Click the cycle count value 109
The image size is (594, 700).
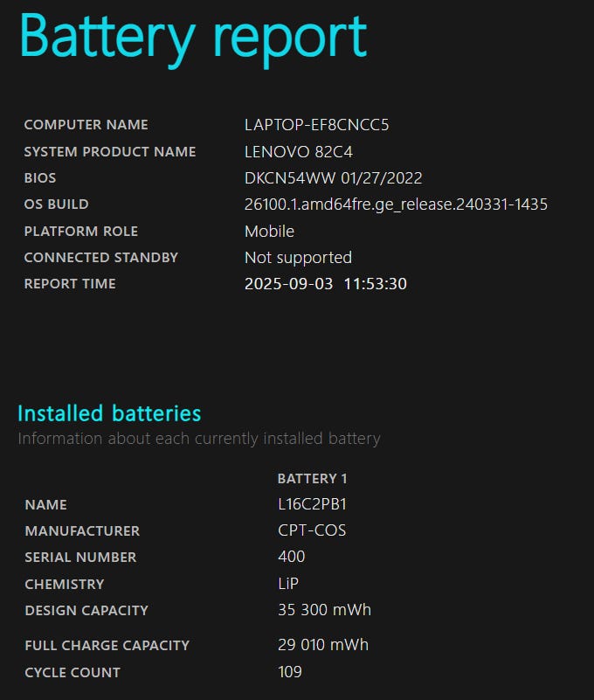pos(289,672)
